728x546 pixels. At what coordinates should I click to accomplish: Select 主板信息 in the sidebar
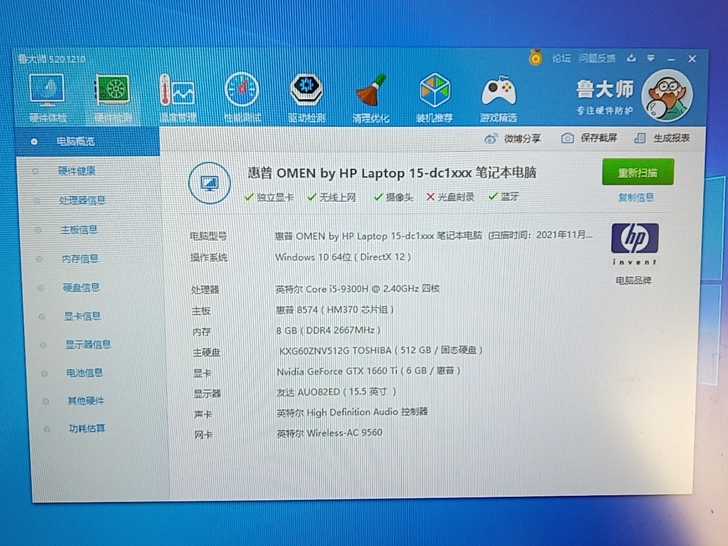[x=79, y=229]
